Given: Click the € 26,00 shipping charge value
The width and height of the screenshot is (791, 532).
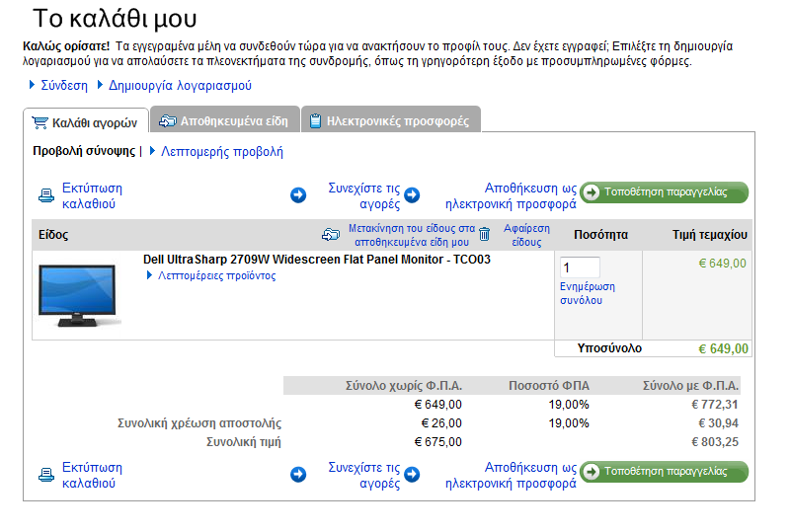Looking at the screenshot, I should pyautogui.click(x=441, y=423).
